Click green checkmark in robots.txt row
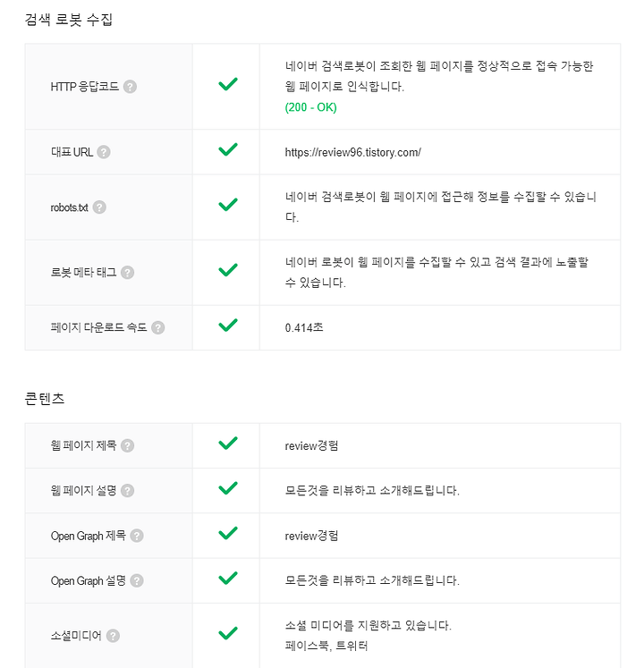Viewport: 644px width, 668px height. tap(228, 205)
